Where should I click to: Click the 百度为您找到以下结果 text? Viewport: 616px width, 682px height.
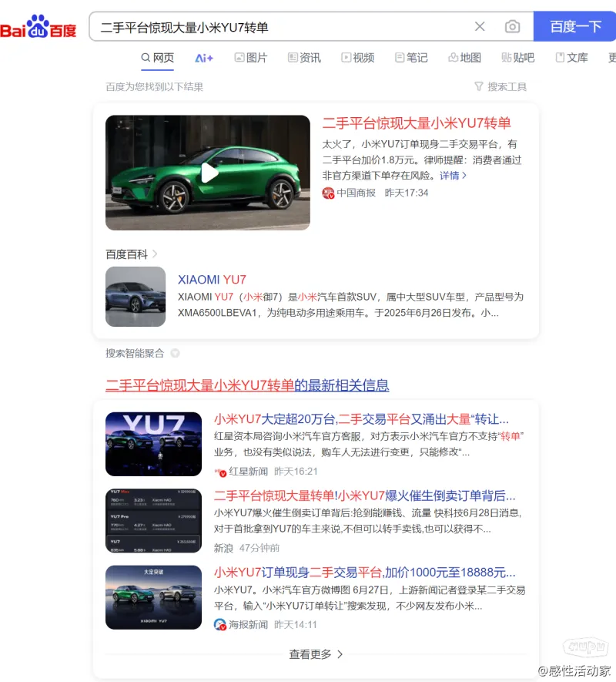tap(154, 87)
